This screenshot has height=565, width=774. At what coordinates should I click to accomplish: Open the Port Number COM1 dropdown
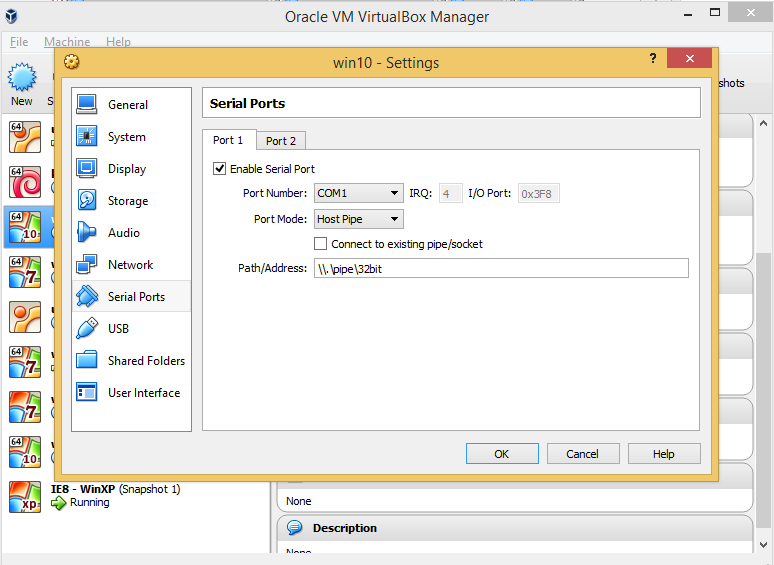tap(358, 193)
